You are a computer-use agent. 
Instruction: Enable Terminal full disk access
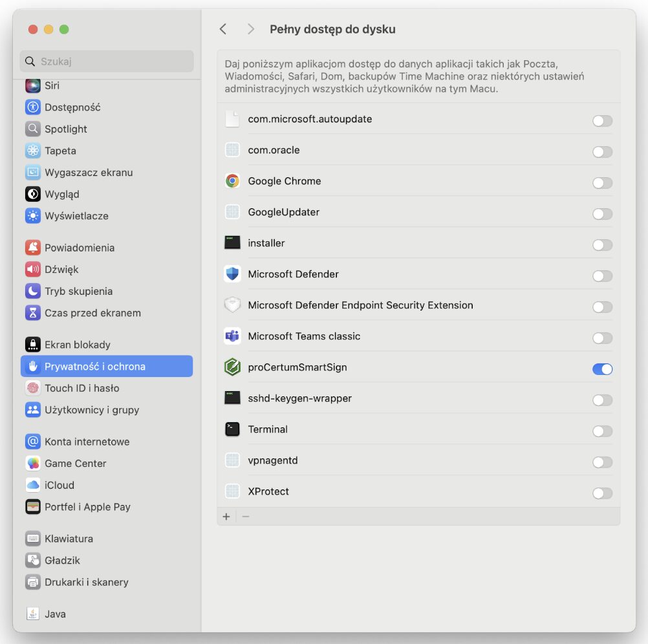[602, 431]
